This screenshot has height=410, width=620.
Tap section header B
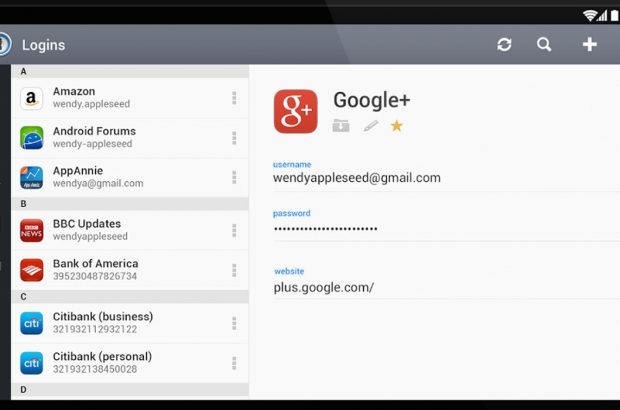point(130,204)
